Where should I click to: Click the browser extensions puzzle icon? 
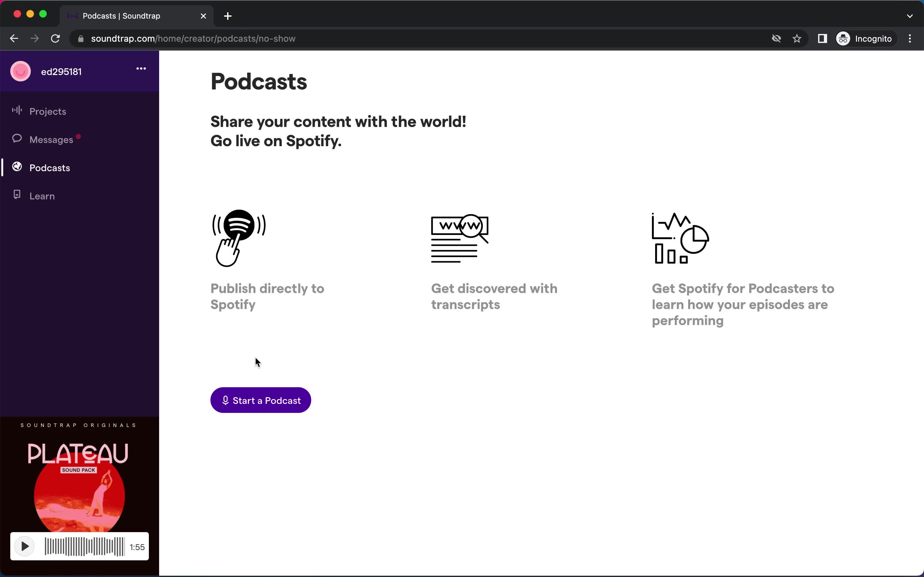823,38
